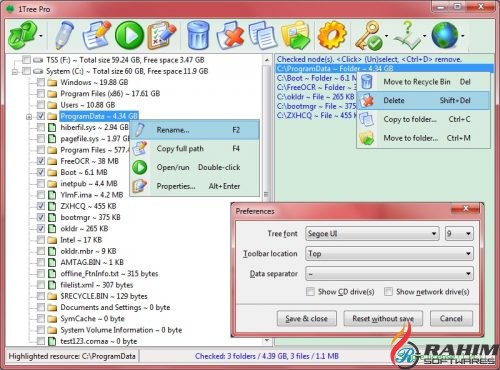Image resolution: width=500 pixels, height=370 pixels.
Task: Expand the ProgramData folder node
Action: (x=29, y=117)
